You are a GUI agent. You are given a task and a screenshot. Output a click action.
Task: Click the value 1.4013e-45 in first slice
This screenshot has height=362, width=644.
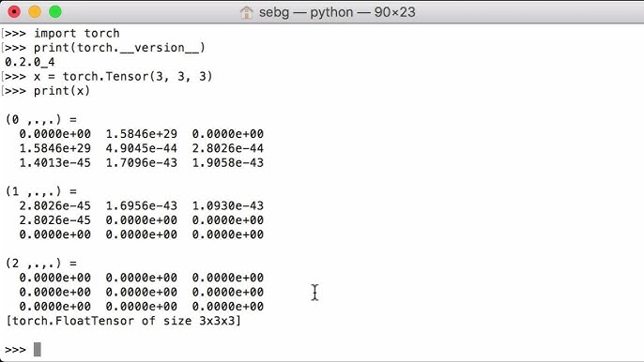[x=55, y=162]
